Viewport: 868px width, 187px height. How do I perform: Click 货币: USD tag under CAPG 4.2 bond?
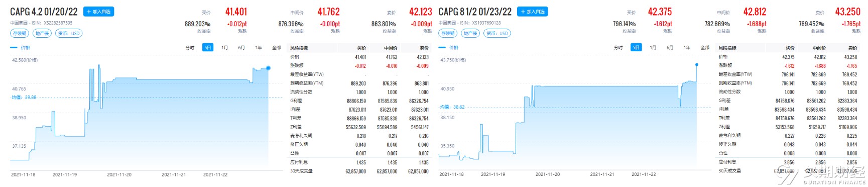[69, 33]
